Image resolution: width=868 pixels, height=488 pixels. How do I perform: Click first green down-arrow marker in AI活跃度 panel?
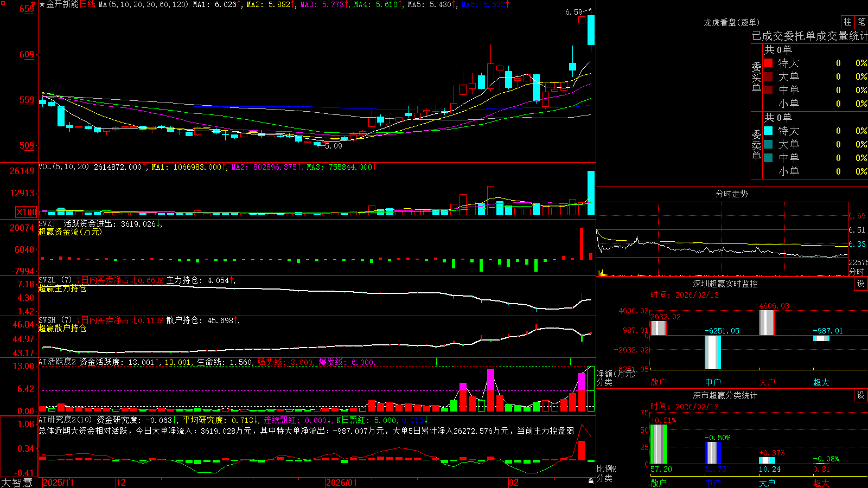tap(436, 362)
